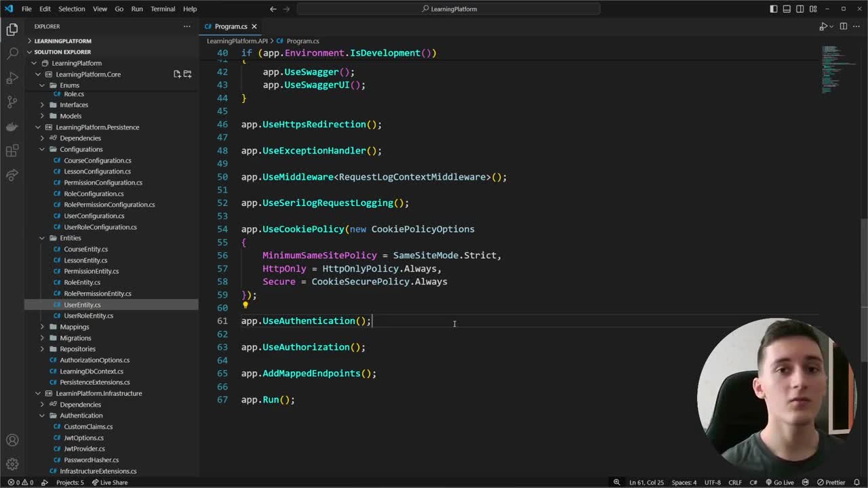Click the CRLF line ending indicator
868x488 pixels.
pos(735,483)
